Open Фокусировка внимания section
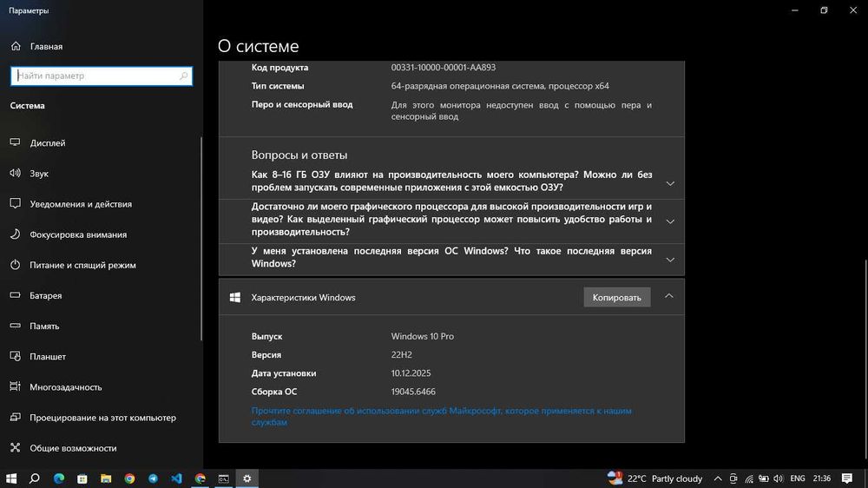This screenshot has width=868, height=488. coord(102,234)
